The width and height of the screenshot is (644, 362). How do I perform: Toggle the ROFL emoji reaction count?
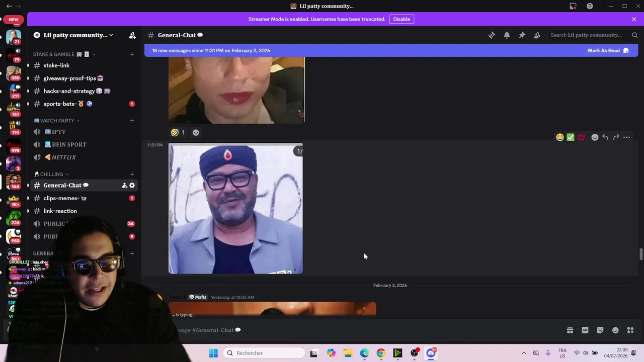[x=179, y=133]
